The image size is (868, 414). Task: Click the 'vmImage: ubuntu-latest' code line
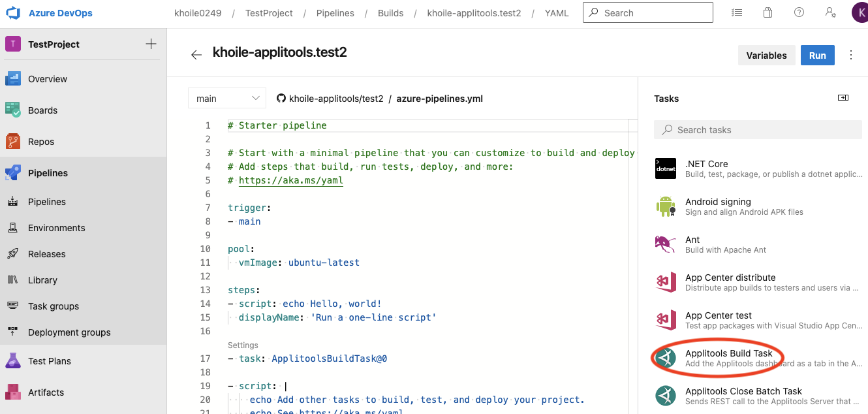299,263
